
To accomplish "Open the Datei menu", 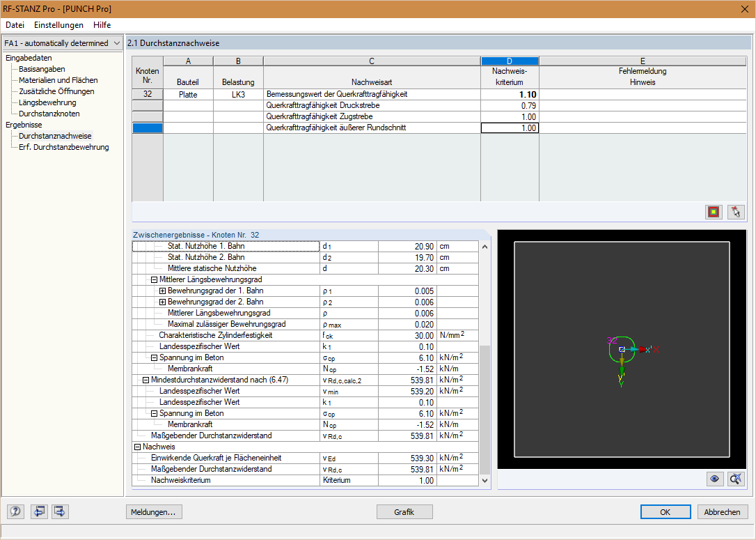I will point(15,25).
